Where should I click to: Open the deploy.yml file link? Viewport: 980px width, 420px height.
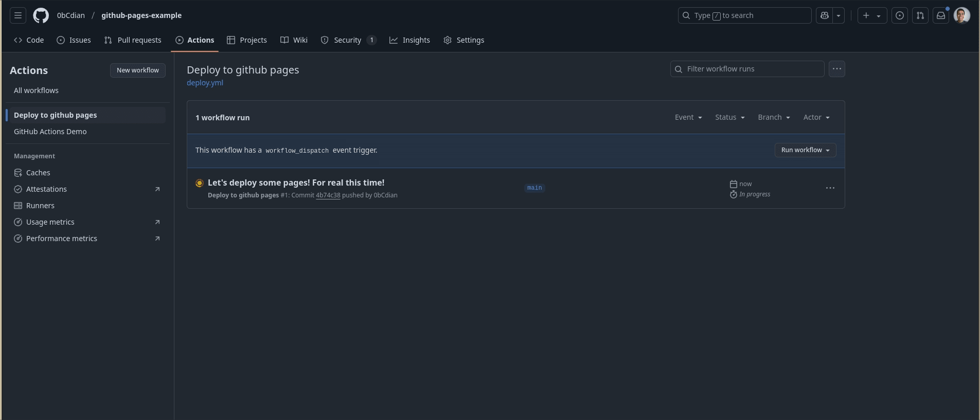(205, 83)
